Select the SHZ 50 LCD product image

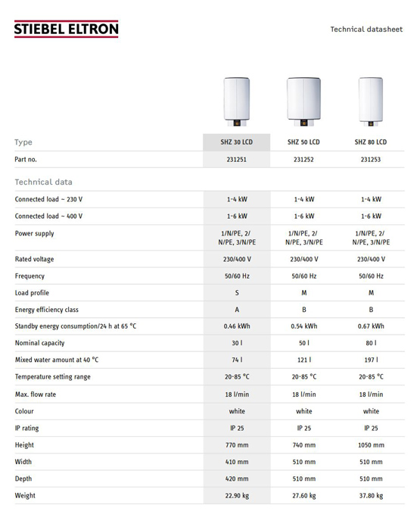(303, 101)
